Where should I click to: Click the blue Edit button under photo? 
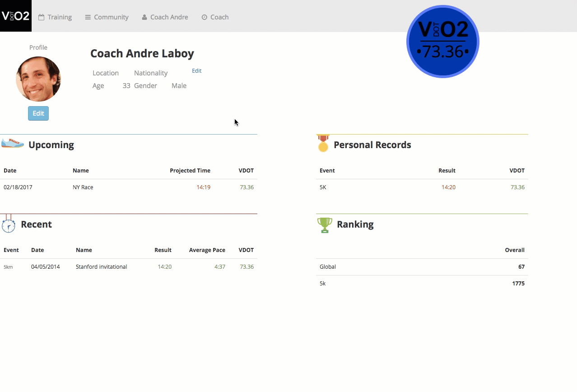tap(38, 113)
